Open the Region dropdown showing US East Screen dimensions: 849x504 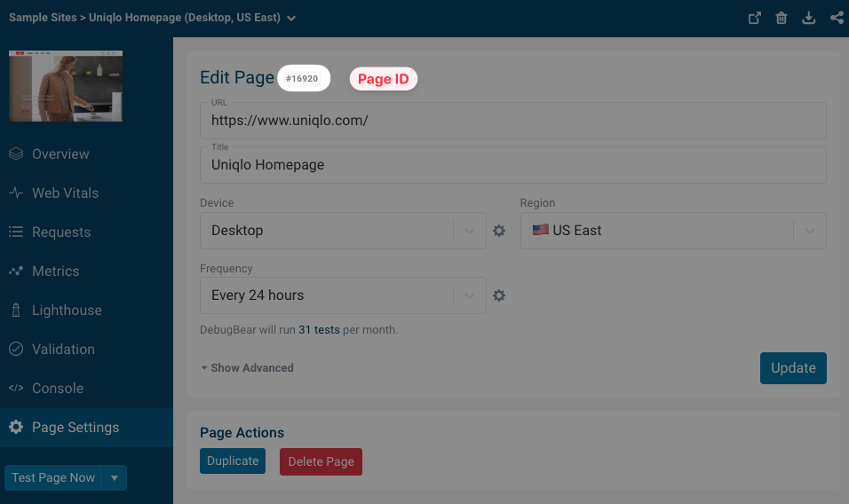(x=673, y=231)
